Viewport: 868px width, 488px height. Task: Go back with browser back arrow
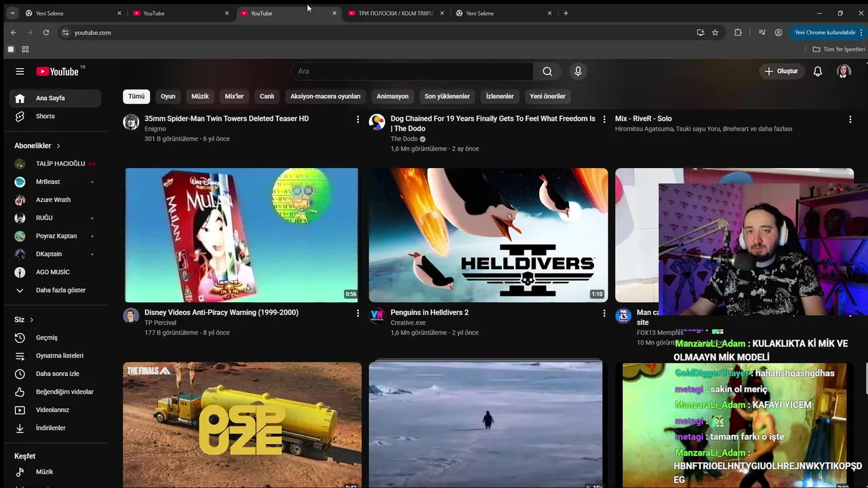pos(14,33)
